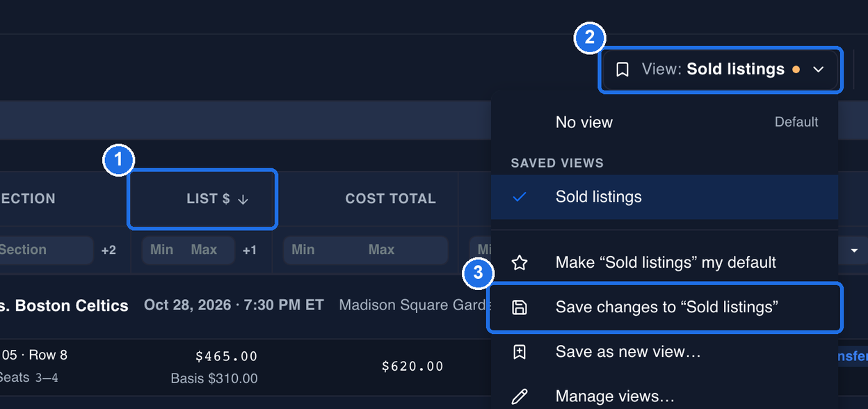
Task: Open the dropdown caret right of the filter row
Action: pyautogui.click(x=854, y=250)
